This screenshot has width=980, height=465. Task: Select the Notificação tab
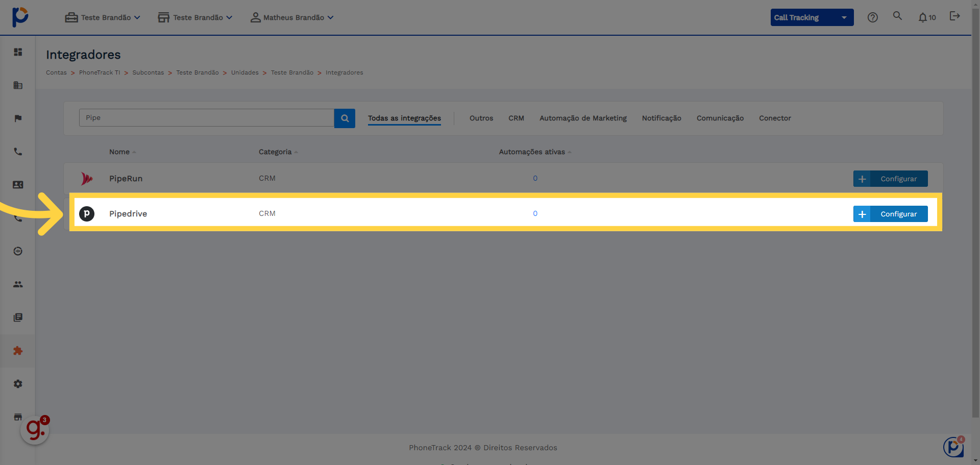[661, 118]
